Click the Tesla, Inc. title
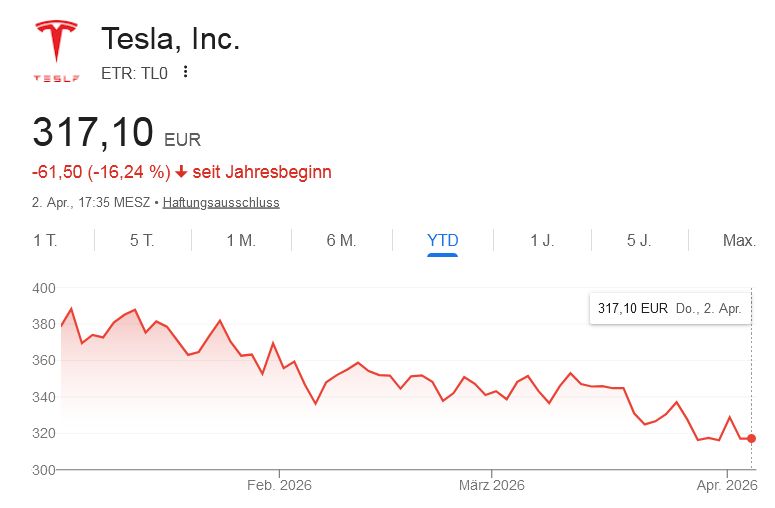 pyautogui.click(x=170, y=39)
